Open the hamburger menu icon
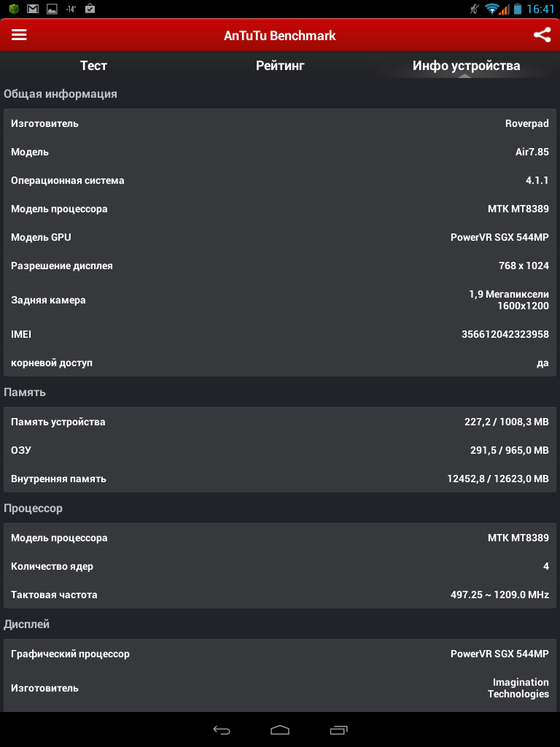This screenshot has height=747, width=560. (x=19, y=35)
